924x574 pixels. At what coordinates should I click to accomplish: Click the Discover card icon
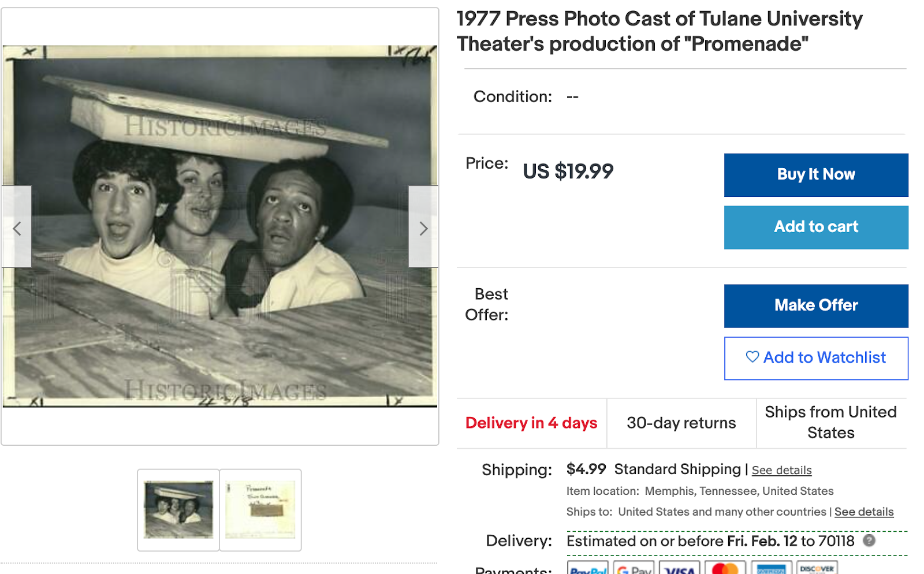point(817,568)
